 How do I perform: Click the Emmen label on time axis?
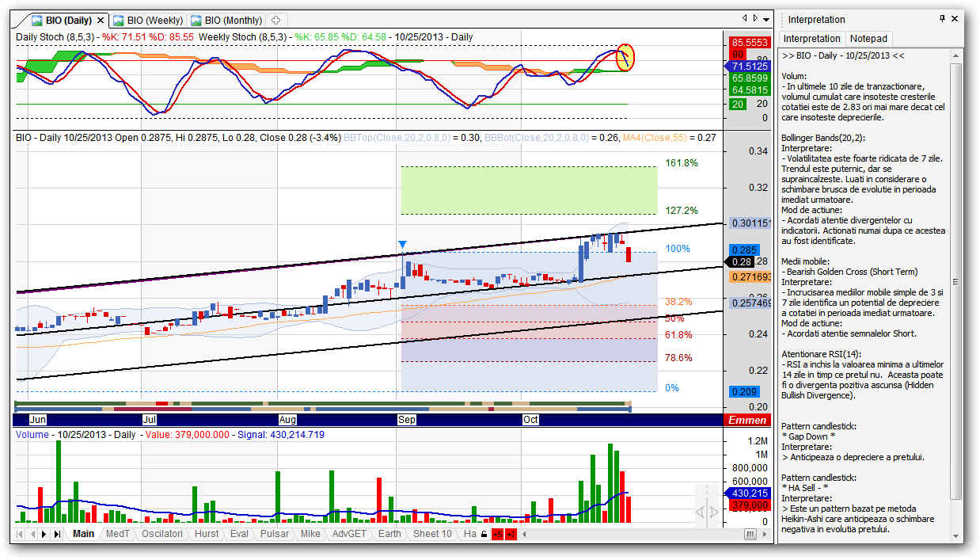[747, 421]
